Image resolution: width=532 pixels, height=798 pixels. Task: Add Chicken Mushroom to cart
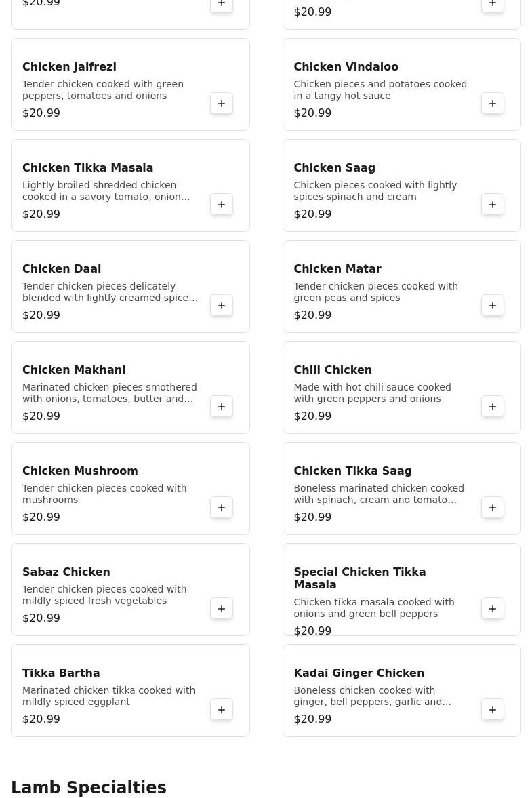click(x=222, y=508)
